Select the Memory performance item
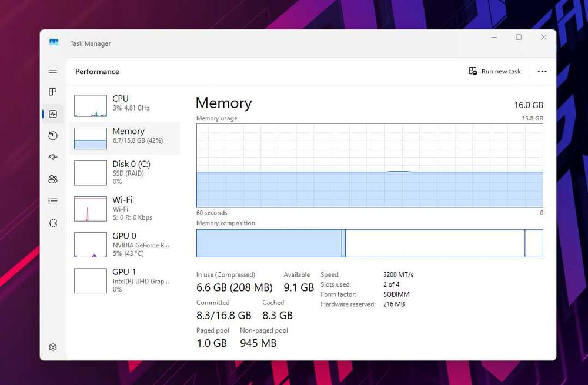588x385 pixels. 125,138
